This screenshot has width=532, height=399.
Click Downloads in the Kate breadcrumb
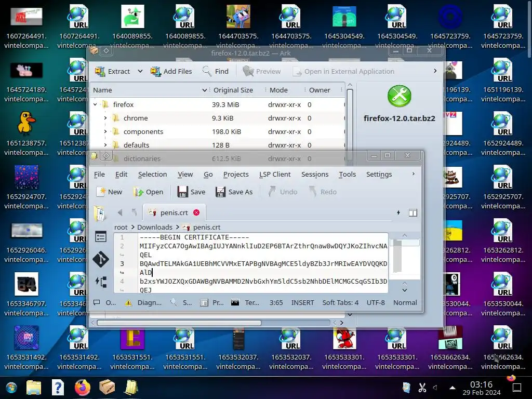tap(155, 228)
